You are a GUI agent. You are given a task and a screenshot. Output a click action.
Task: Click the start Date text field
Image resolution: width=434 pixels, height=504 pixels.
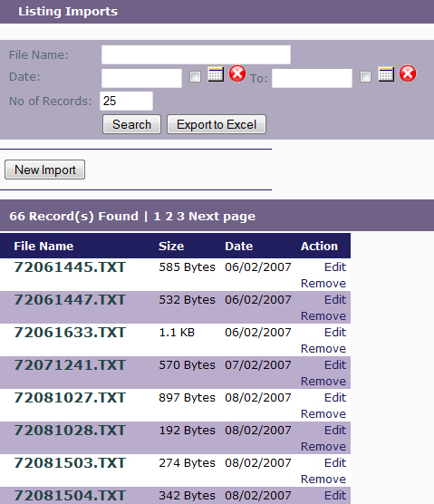pos(141,78)
